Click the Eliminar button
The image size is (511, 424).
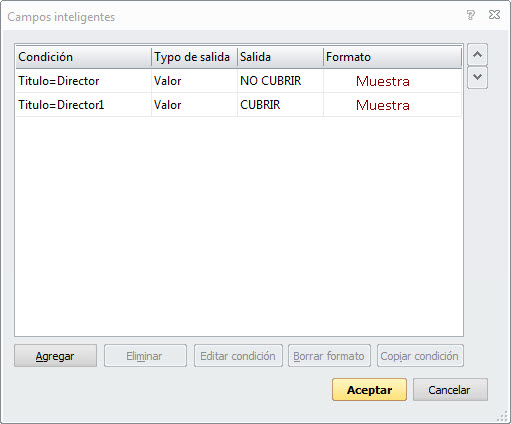(x=145, y=356)
